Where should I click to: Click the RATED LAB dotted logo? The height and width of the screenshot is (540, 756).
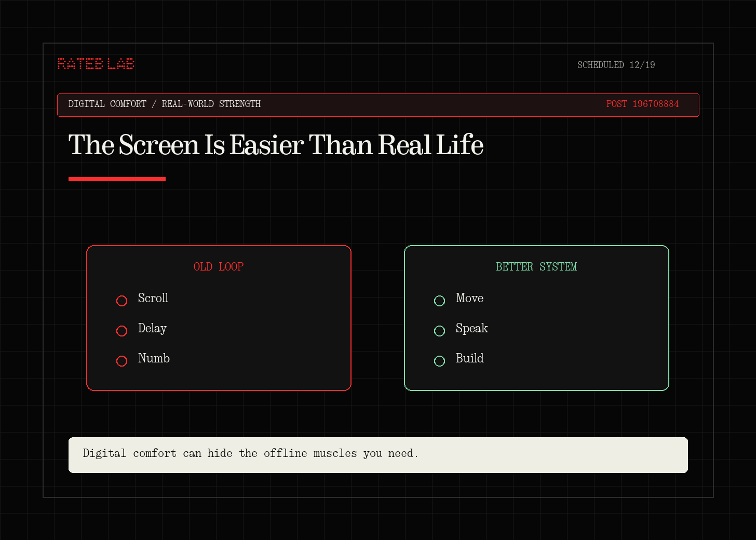pyautogui.click(x=96, y=64)
